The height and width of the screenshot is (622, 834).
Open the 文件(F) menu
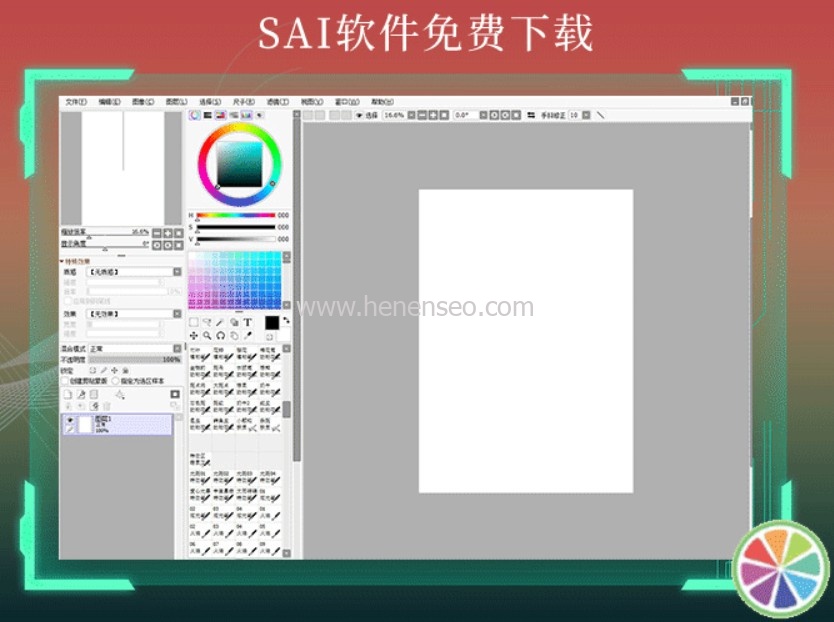76,102
